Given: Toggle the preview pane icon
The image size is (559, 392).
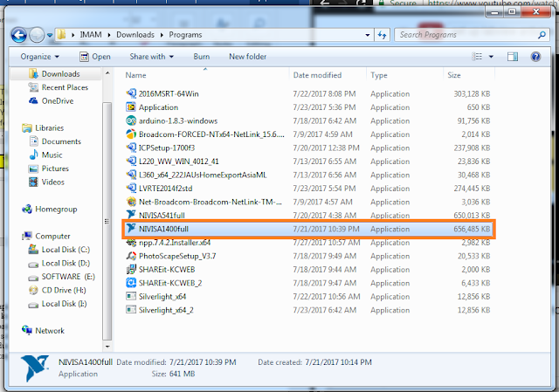Looking at the screenshot, I should (513, 57).
